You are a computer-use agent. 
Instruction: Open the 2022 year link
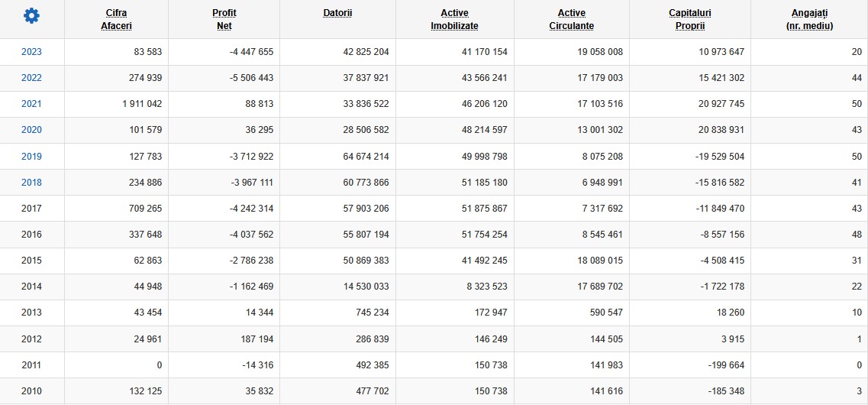[x=31, y=78]
